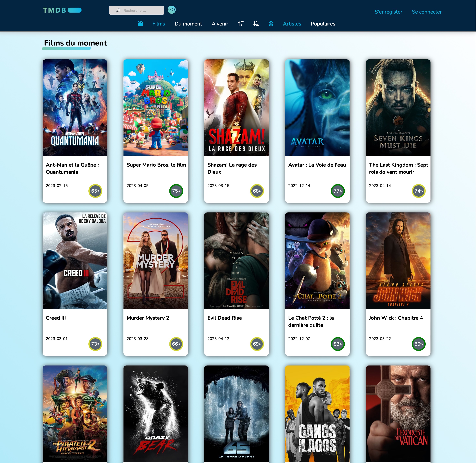476x463 pixels.
Task: Click the S'enregister link
Action: pos(388,12)
